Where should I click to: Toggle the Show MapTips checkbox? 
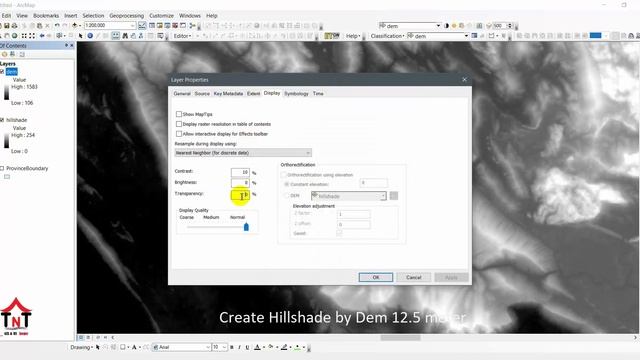pyautogui.click(x=179, y=114)
